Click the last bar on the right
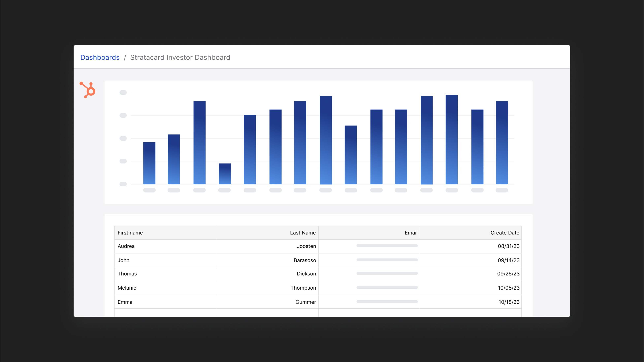The height and width of the screenshot is (362, 644). click(x=502, y=142)
